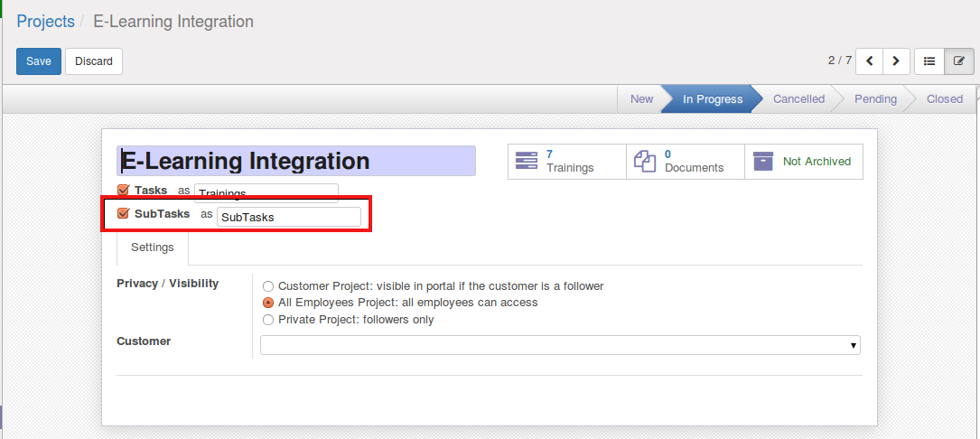This screenshot has height=439, width=980.
Task: Open the Trainings tasks stat icon
Action: 526,162
